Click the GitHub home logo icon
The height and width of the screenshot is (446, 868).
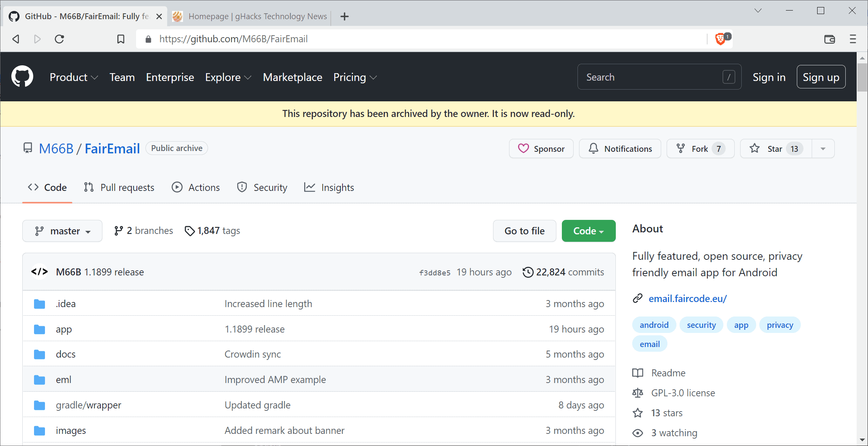click(22, 77)
